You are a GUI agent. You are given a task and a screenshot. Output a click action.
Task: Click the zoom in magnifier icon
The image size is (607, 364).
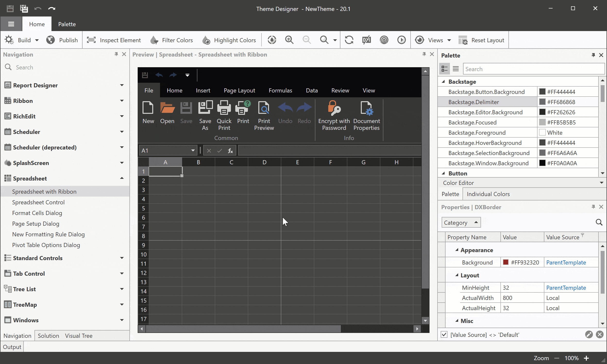(289, 40)
